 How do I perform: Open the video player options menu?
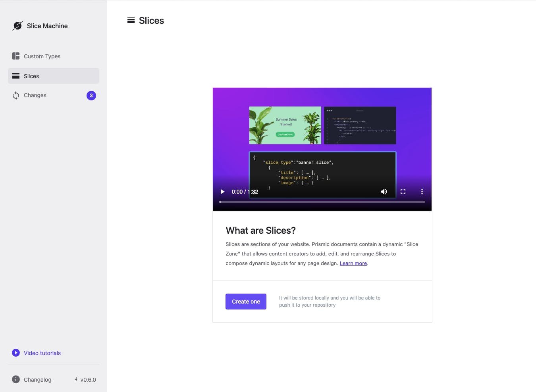point(422,192)
